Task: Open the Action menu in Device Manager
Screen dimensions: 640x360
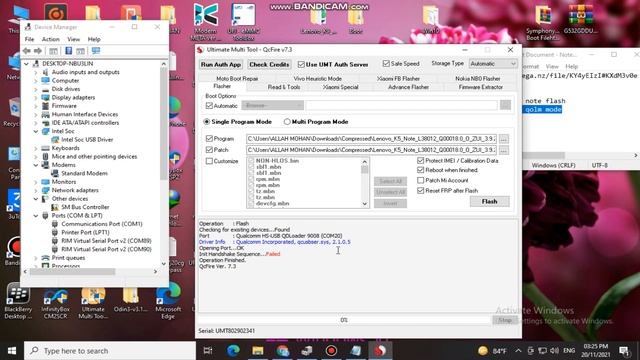Action: (x=51, y=39)
